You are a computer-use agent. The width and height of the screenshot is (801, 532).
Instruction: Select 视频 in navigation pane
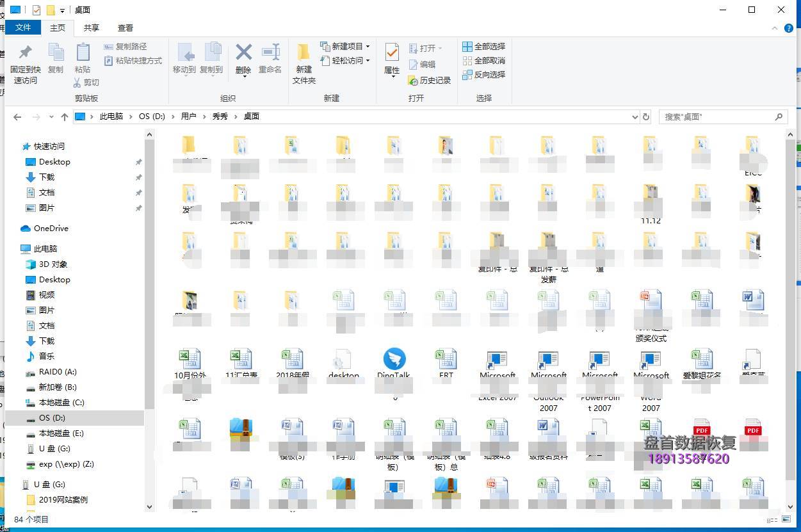point(47,295)
